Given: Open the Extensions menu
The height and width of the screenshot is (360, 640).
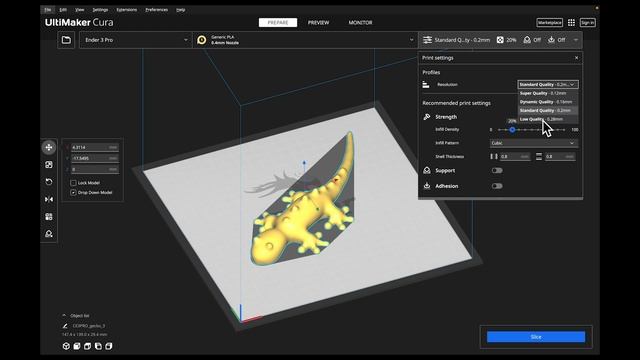Looking at the screenshot, I should (127, 9).
